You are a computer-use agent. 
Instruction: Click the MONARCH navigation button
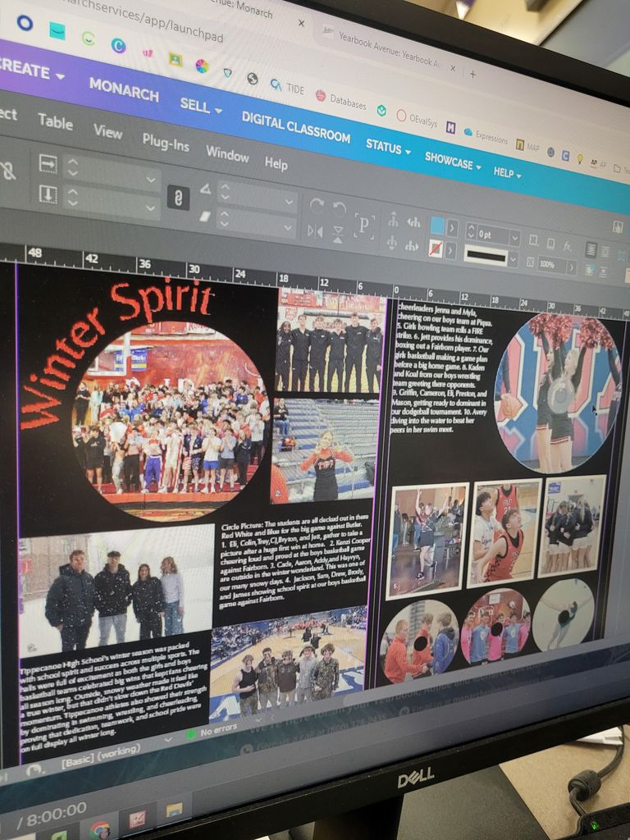coord(124,89)
